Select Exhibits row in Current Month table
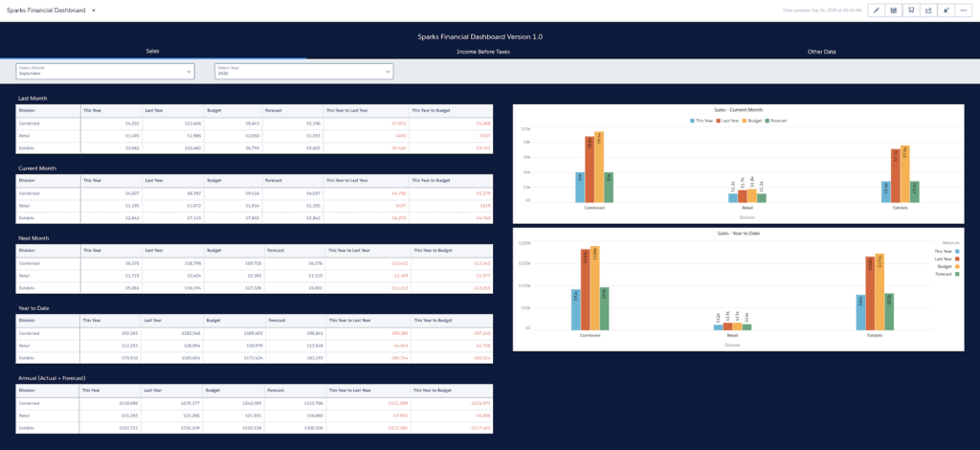This screenshot has width=980, height=450. (x=255, y=217)
